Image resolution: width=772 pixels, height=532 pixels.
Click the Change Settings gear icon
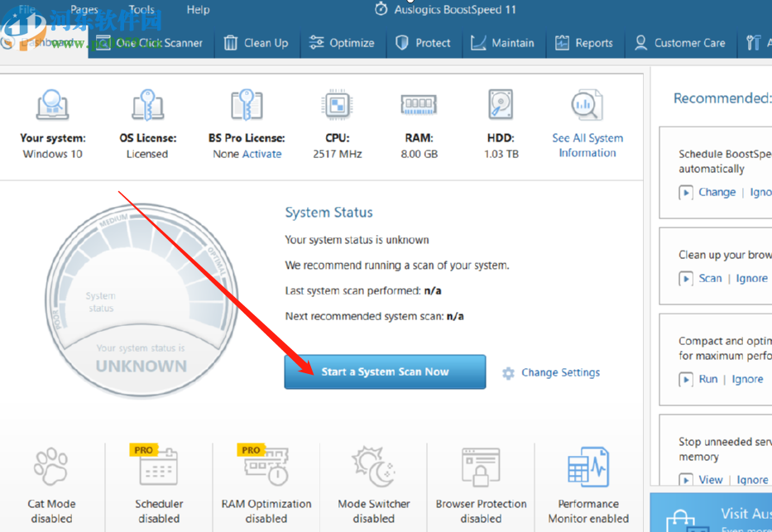[508, 373]
